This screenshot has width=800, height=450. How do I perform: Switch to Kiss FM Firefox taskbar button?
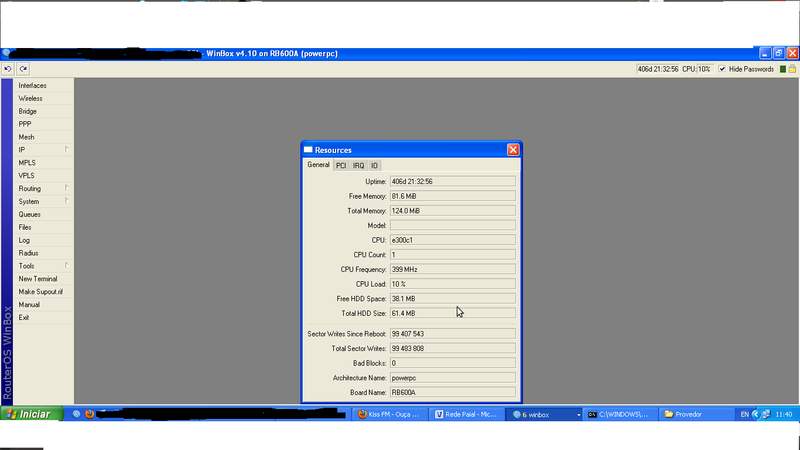[389, 414]
